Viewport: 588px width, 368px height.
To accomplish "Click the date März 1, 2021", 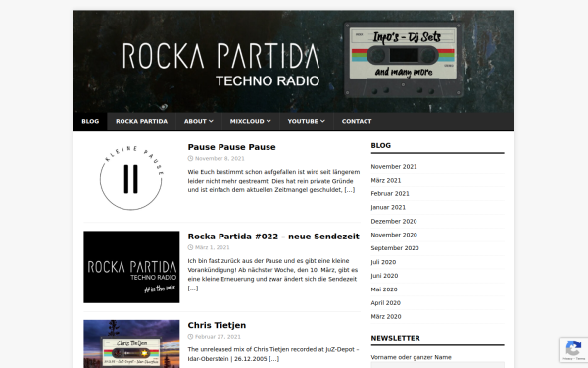I will (213, 247).
